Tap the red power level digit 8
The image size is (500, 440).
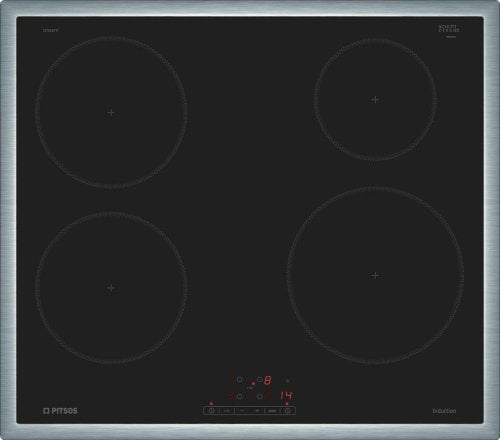click(267, 380)
